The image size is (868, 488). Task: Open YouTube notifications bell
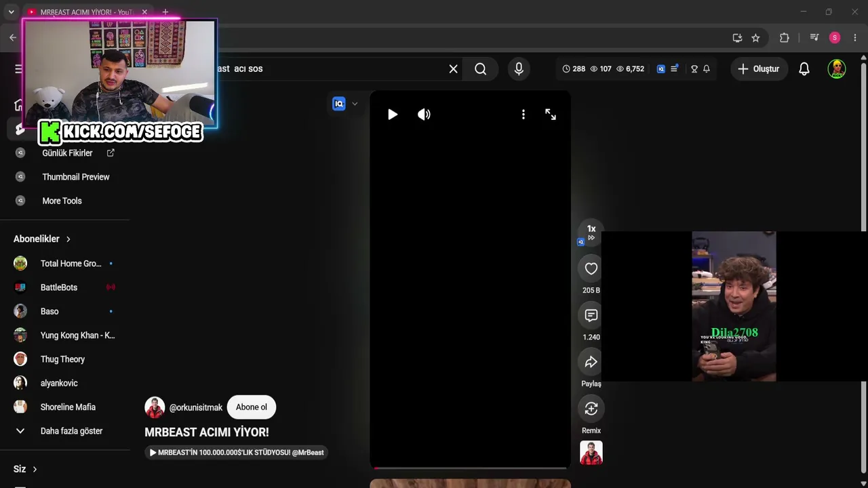click(x=804, y=68)
